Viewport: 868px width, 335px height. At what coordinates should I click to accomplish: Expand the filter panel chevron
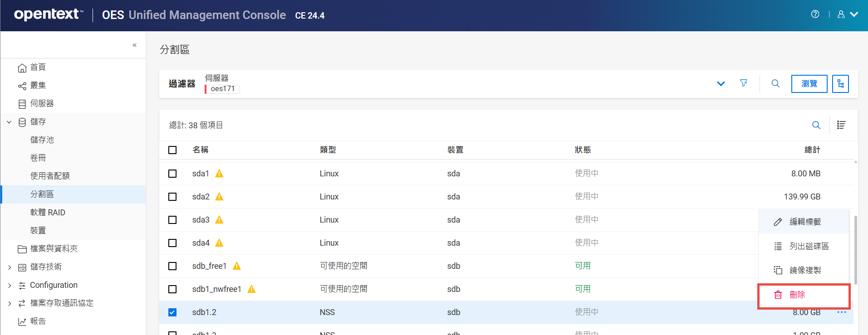721,83
